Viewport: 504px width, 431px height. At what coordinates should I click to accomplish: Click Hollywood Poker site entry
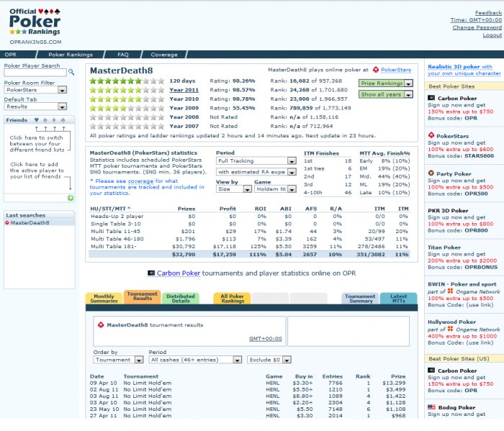[451, 322]
